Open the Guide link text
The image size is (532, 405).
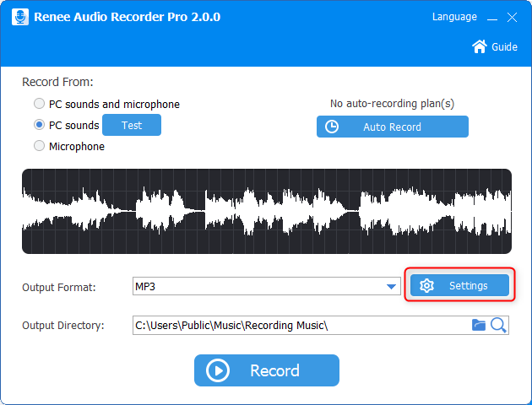click(504, 47)
